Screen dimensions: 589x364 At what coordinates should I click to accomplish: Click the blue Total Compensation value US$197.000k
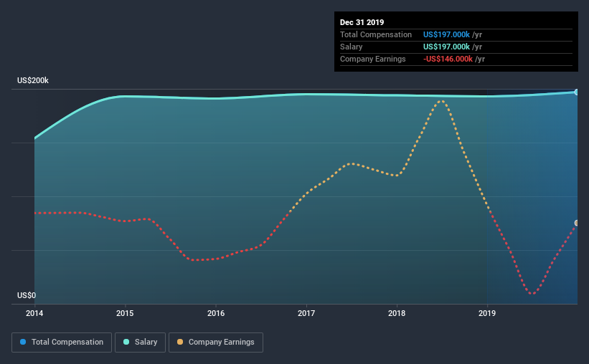tap(446, 34)
